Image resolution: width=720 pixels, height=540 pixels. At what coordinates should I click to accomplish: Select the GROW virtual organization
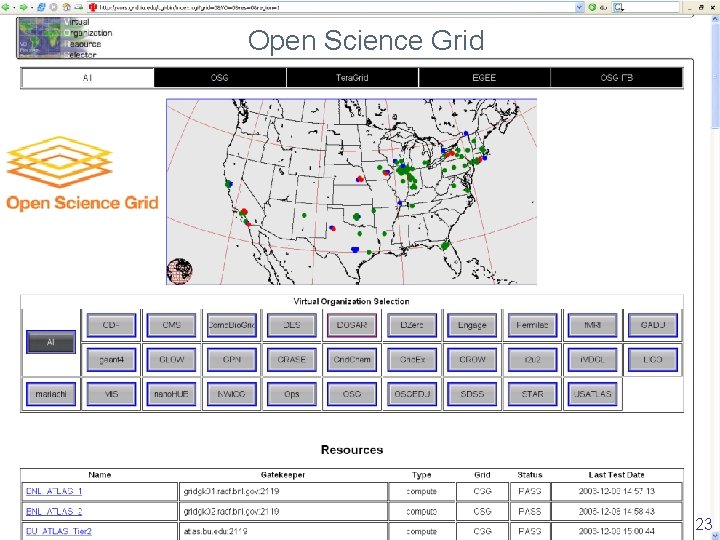pyautogui.click(x=472, y=360)
